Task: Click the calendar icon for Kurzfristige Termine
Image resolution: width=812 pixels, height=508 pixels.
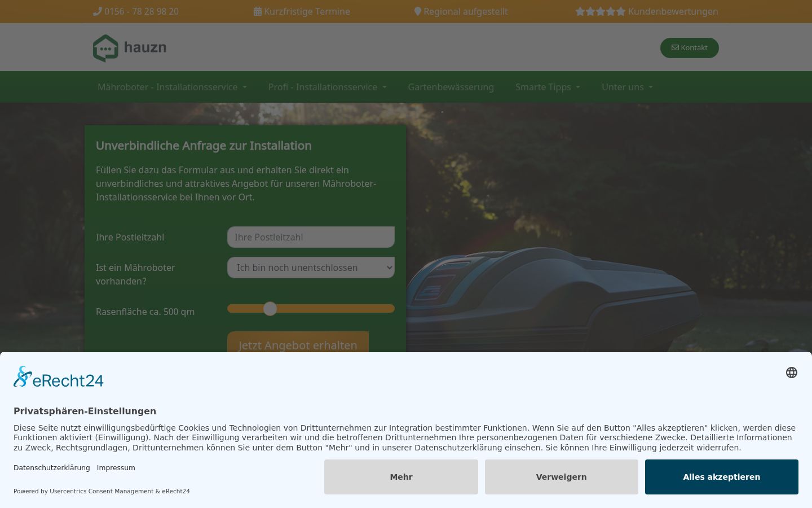Action: coord(257,11)
